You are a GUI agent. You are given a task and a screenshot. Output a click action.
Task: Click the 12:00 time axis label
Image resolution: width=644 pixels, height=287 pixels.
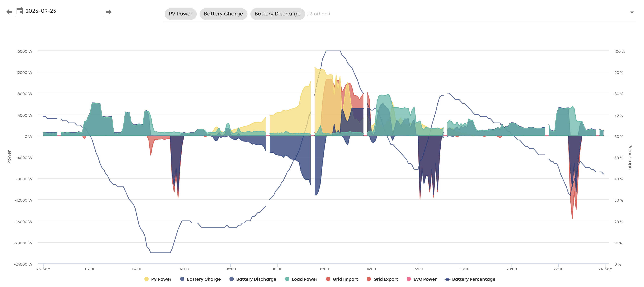pos(324,269)
